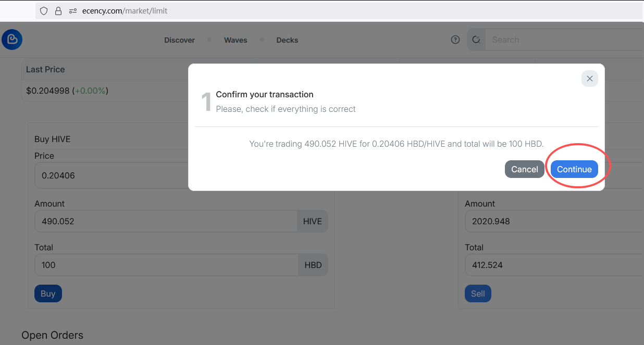644x345 pixels.
Task: Click the Sell Total field showing 412.524
Action: coord(554,265)
